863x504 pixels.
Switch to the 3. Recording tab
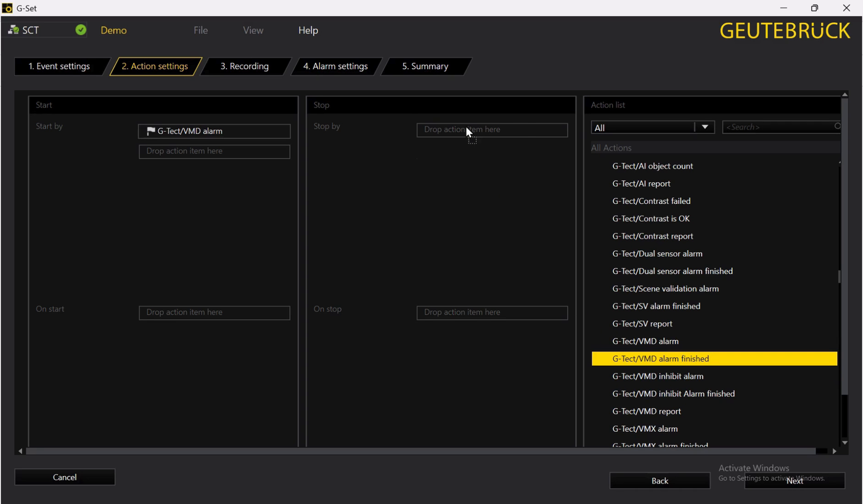245,67
